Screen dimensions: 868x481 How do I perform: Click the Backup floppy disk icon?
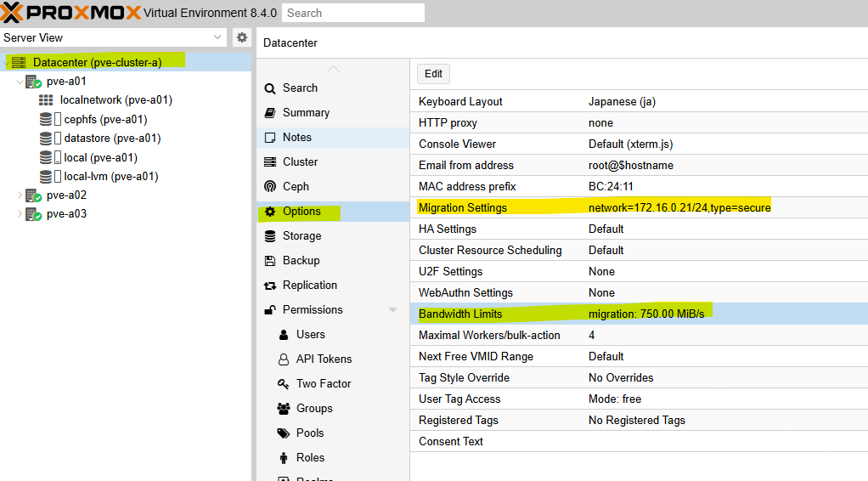270,261
